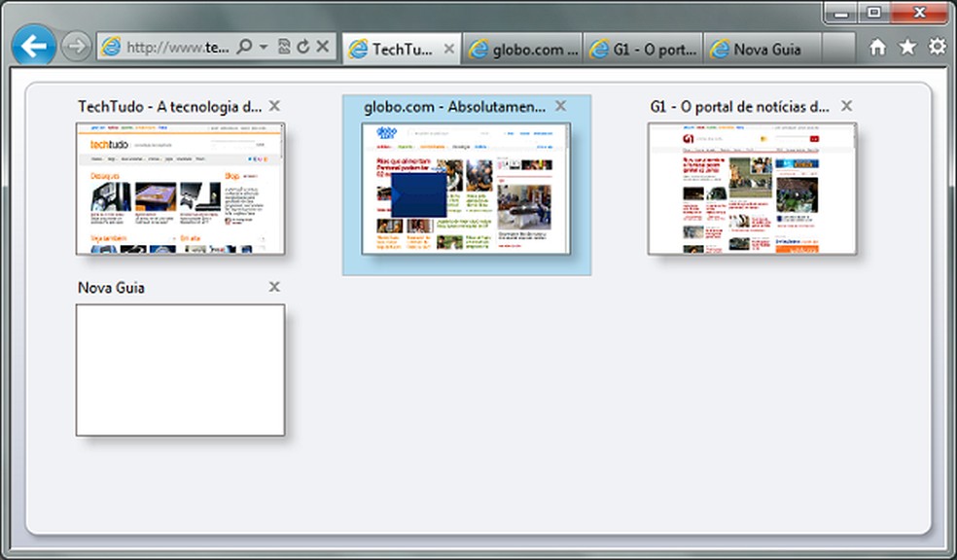Close the Nova Guia thumbnail with its X
Viewport: 957px width, 560px height.
[274, 286]
